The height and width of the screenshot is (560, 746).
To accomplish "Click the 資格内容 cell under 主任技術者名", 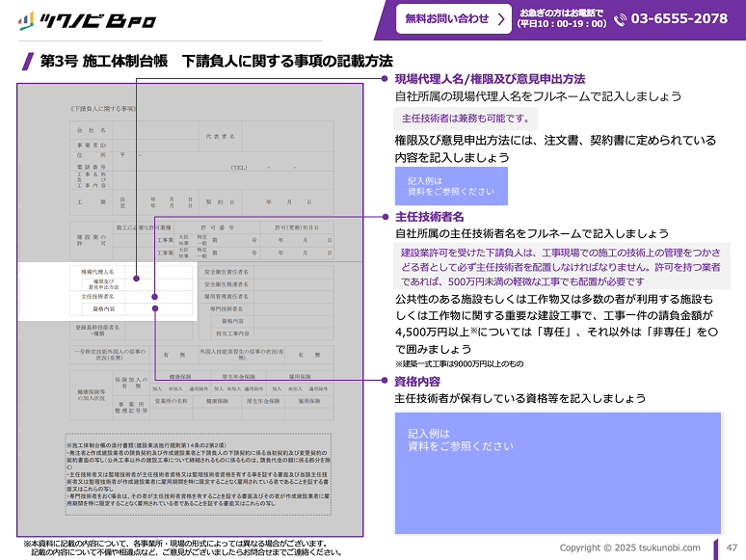I will pyautogui.click(x=104, y=308).
